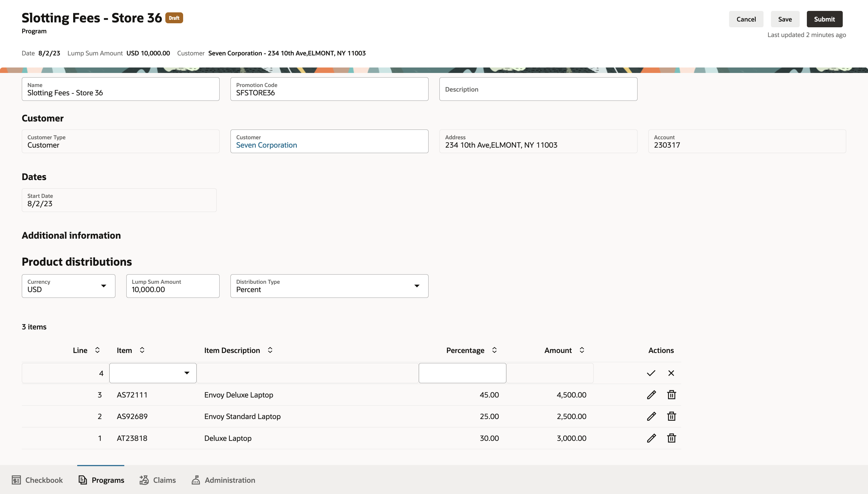Screen dimensions: 868x494
Task: Select the Customer Type field
Action: (121, 141)
